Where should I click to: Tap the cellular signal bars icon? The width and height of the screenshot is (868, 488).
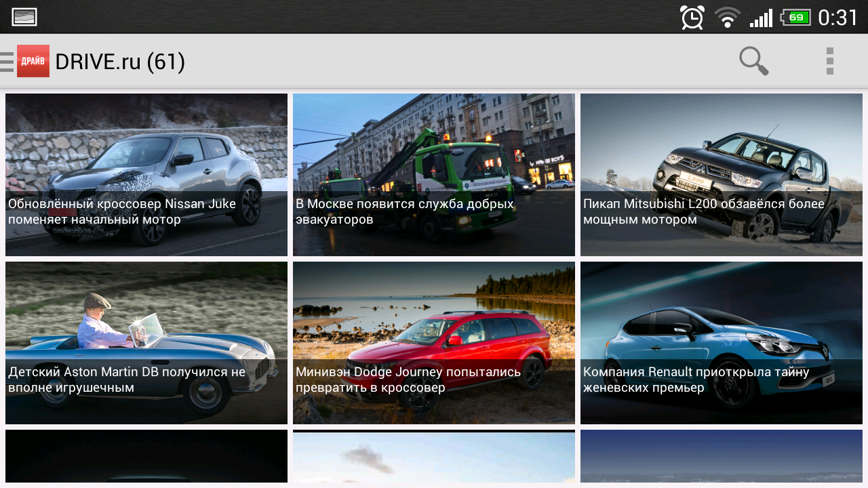tap(761, 18)
